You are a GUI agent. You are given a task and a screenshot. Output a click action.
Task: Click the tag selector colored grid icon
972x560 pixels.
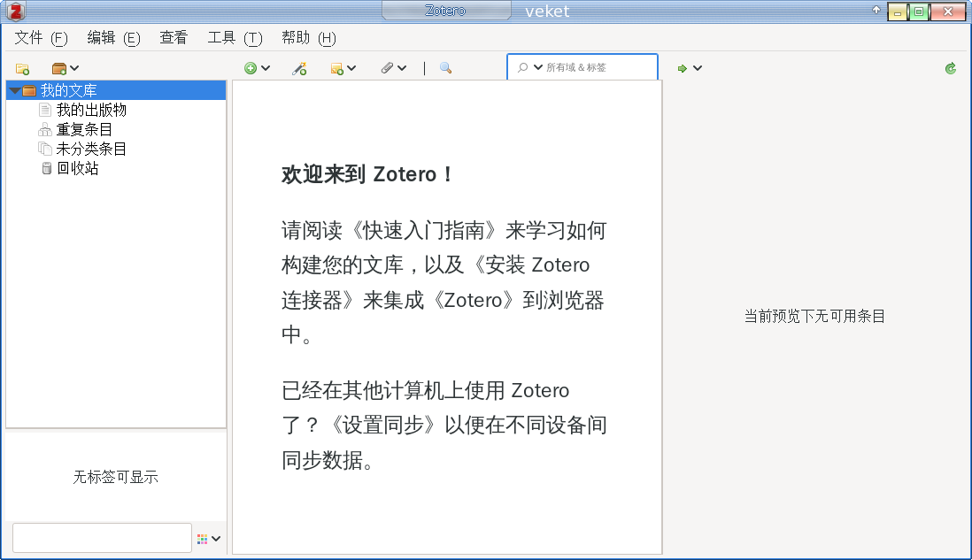tap(202, 539)
